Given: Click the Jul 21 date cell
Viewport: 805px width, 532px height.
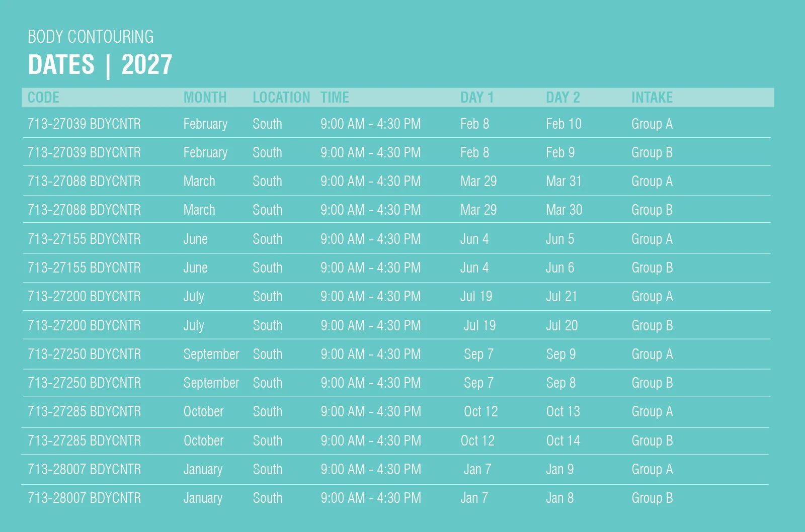Looking at the screenshot, I should pos(561,296).
